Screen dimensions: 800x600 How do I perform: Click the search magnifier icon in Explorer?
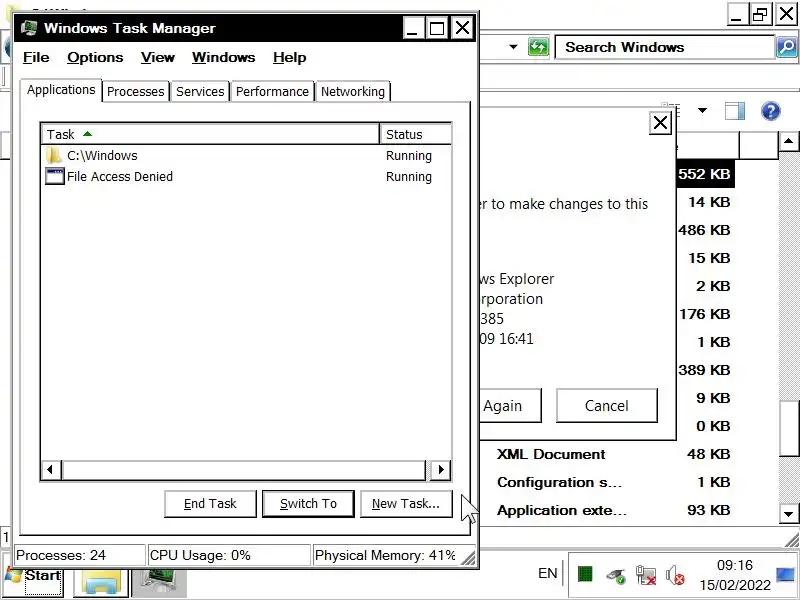click(x=787, y=47)
